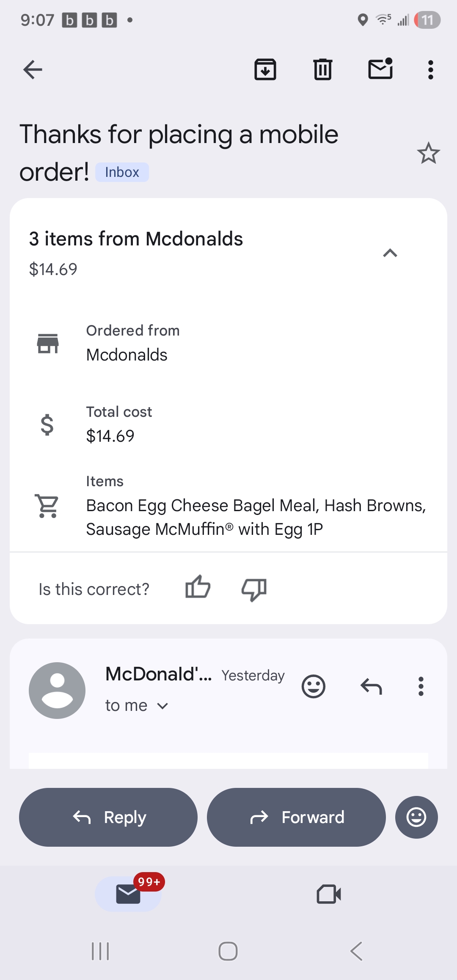Collapse the Mcdonalds order summary card
Image resolution: width=457 pixels, height=980 pixels.
[390, 253]
